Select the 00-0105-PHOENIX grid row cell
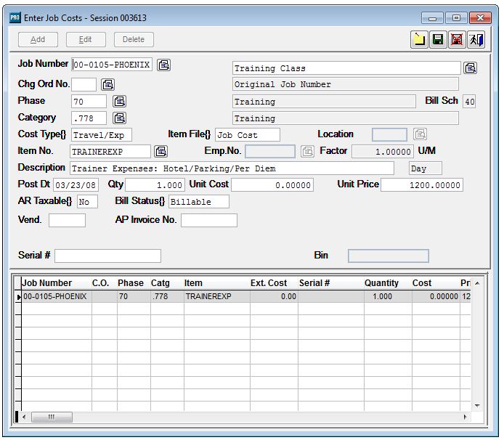This screenshot has width=504, height=440. click(56, 296)
